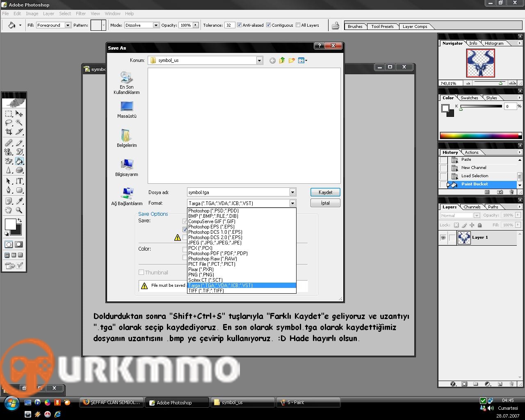Toggle Contiguous checkbox
The width and height of the screenshot is (525, 420).
point(269,25)
